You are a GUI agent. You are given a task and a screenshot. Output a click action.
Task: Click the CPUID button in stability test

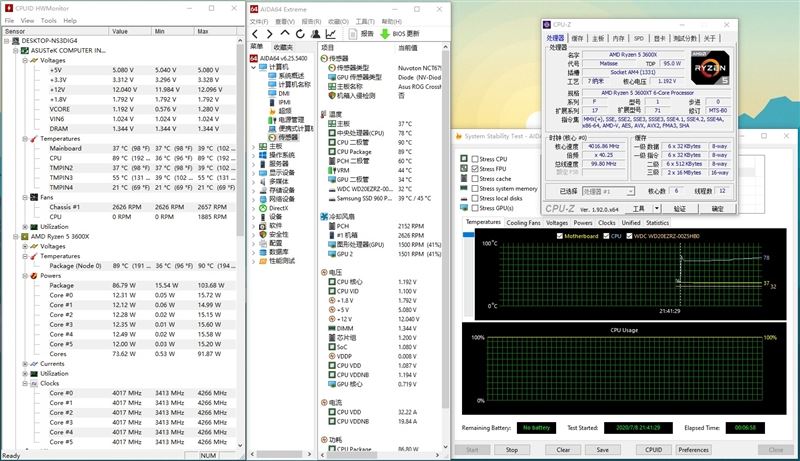(x=654, y=450)
